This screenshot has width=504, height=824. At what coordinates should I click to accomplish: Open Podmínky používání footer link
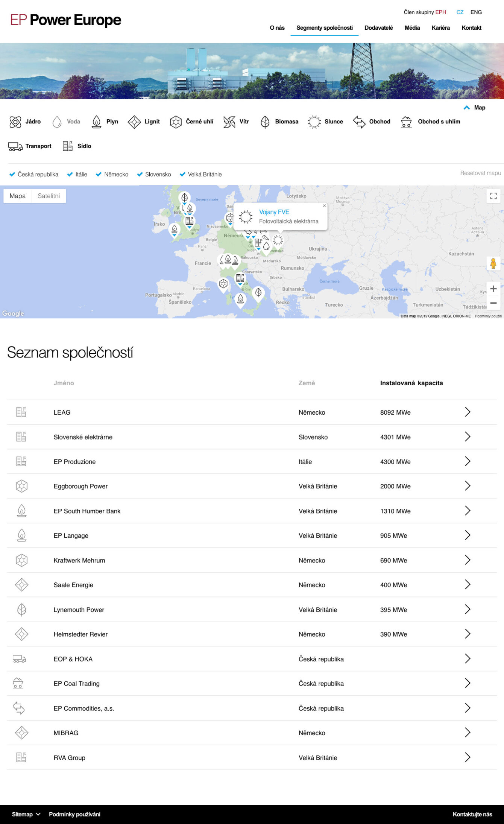point(74,814)
